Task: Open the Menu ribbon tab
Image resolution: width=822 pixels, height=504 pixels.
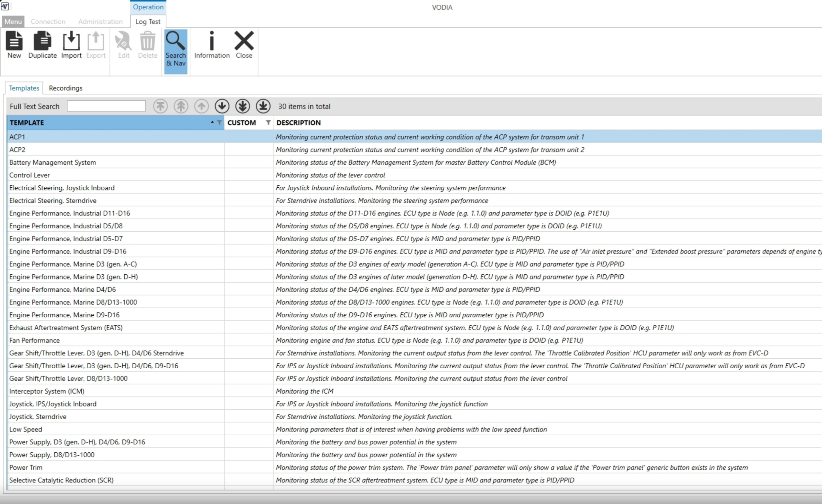Action: pyautogui.click(x=13, y=22)
